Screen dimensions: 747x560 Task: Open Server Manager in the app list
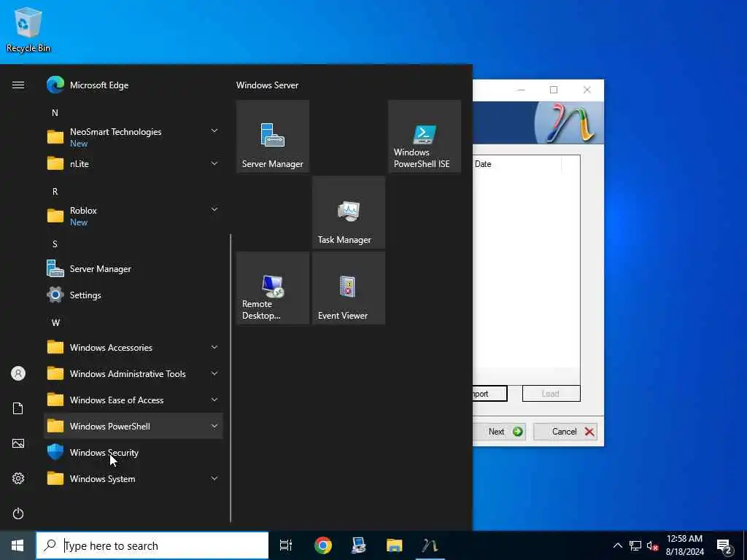point(133,268)
